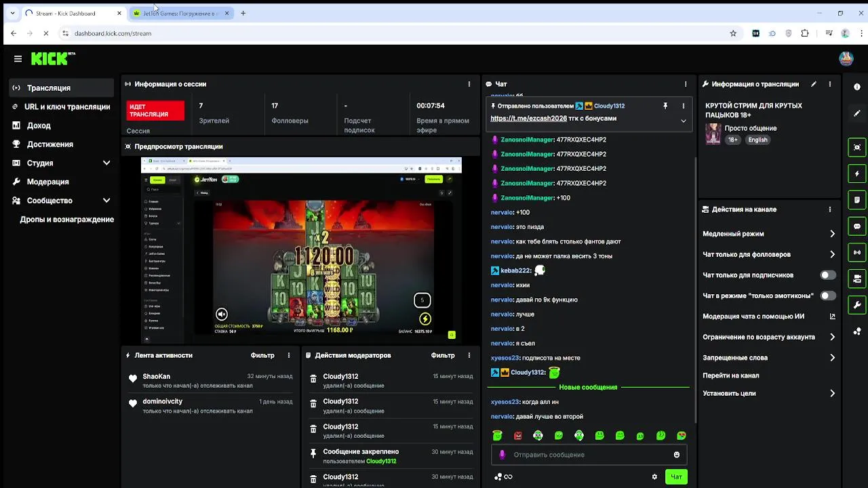868x488 pixels.
Task: Open the user avatar menu in Kick header
Action: [846, 58]
